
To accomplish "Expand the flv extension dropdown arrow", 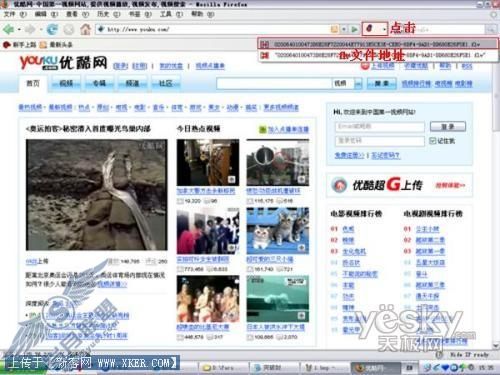I will coord(384,29).
